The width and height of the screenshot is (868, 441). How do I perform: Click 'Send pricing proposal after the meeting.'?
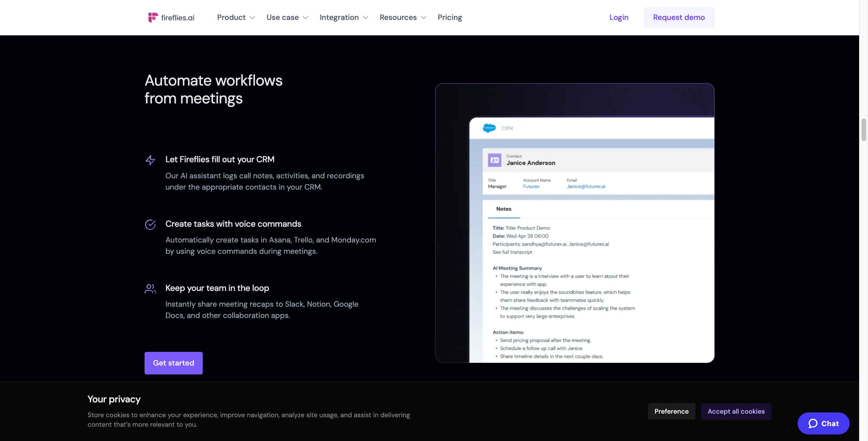click(x=546, y=340)
